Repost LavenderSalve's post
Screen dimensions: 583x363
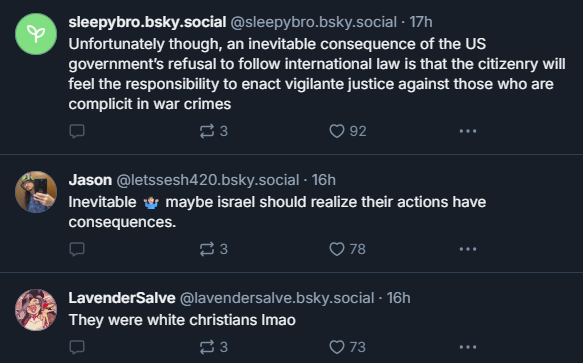213,347
